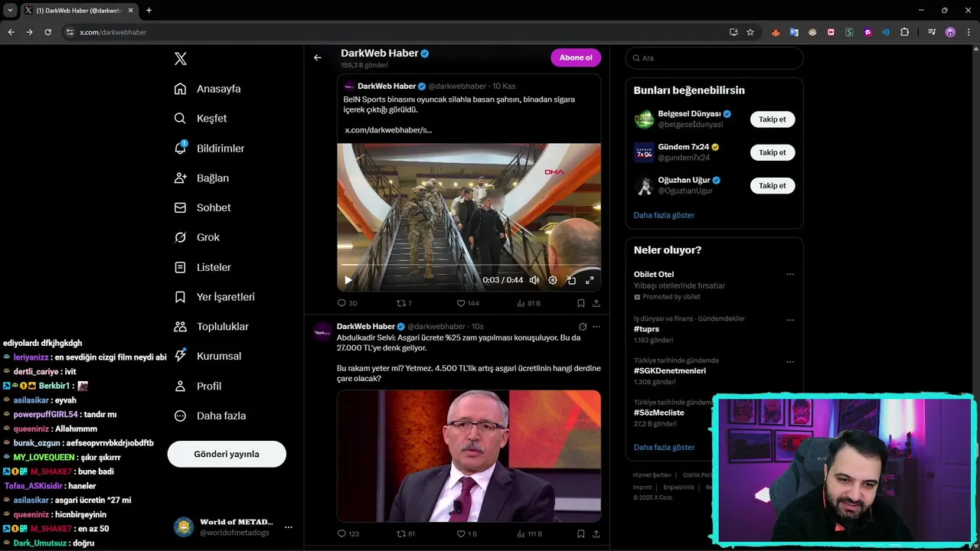This screenshot has height=551, width=980.
Task: Open a new browser tab
Action: point(149,10)
